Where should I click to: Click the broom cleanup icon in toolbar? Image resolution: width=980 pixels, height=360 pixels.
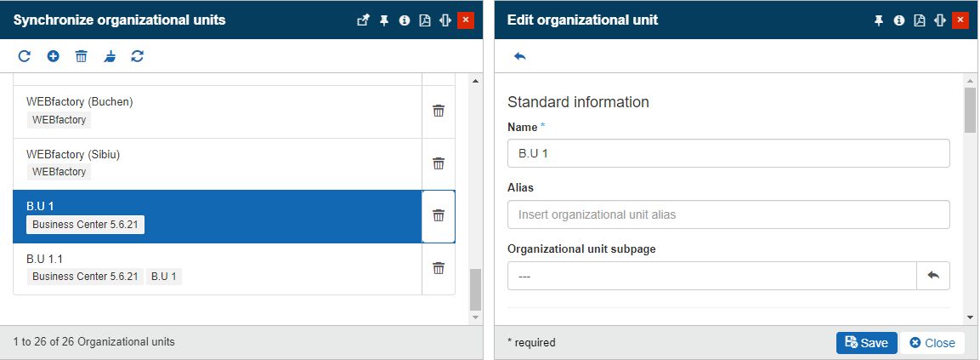110,56
